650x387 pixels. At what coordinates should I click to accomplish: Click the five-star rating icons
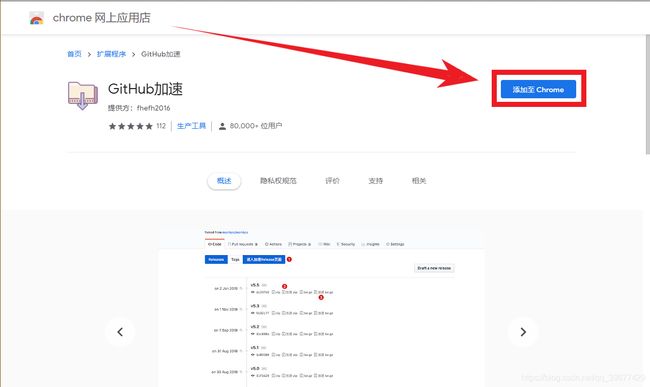point(131,126)
